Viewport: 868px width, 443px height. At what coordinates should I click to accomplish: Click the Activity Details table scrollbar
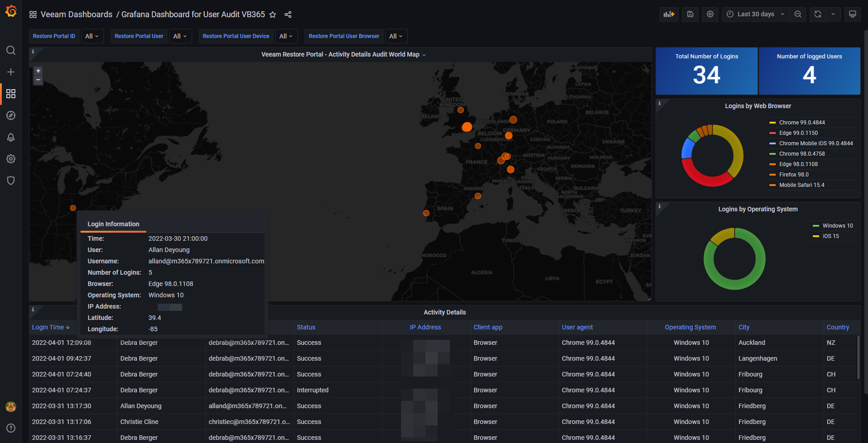coord(859,357)
